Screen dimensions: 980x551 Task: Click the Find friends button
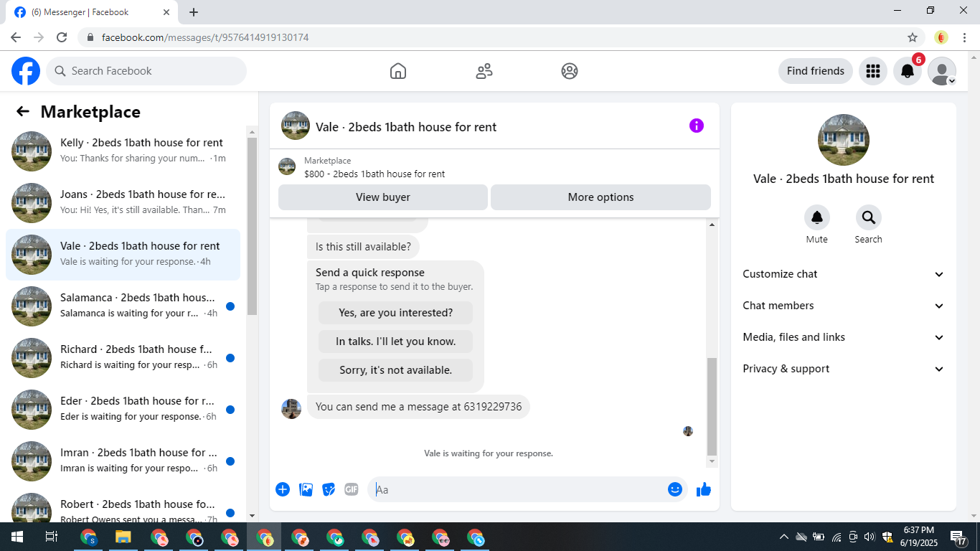(x=816, y=71)
